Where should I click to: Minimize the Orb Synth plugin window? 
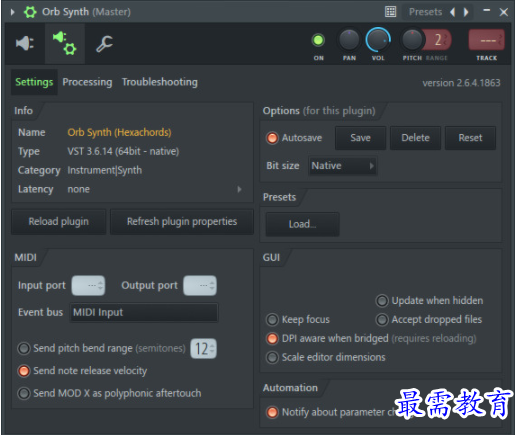[x=487, y=11]
